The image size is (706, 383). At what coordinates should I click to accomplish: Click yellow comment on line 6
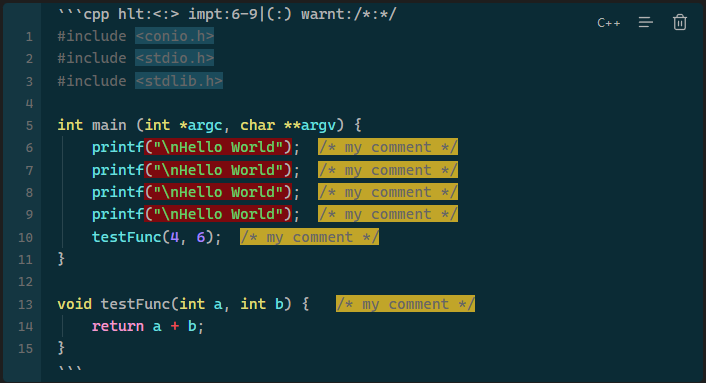pyautogui.click(x=388, y=147)
